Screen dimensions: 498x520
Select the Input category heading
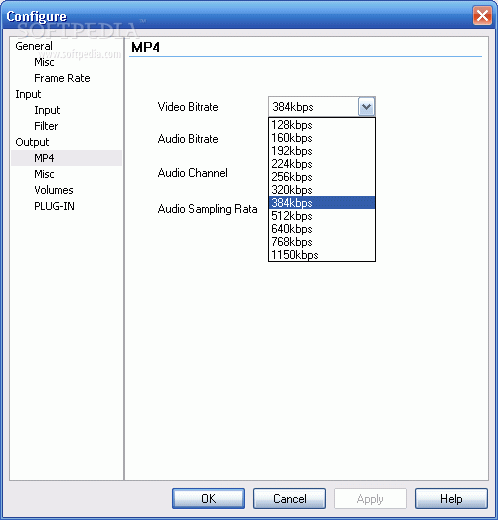coord(28,94)
